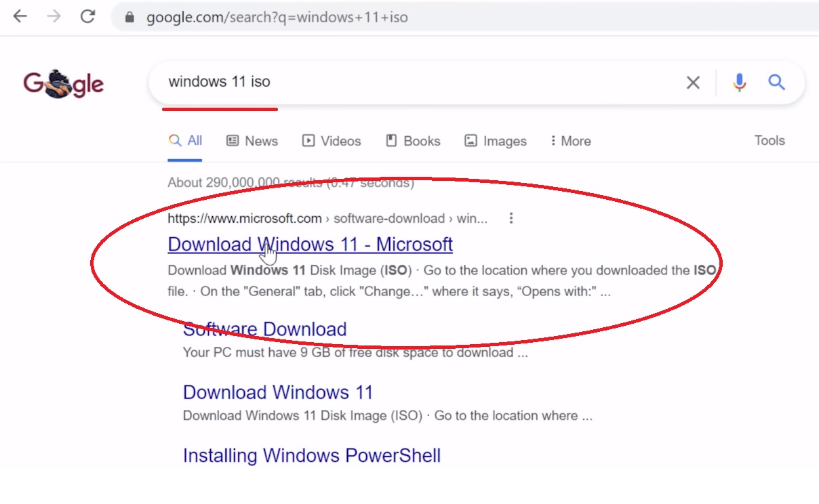Expand search Tools options
Viewport: 819px width, 504px height.
770,140
